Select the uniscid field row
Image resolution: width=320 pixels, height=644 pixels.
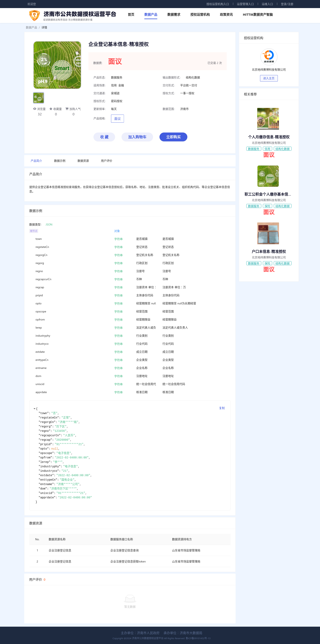tap(130, 384)
